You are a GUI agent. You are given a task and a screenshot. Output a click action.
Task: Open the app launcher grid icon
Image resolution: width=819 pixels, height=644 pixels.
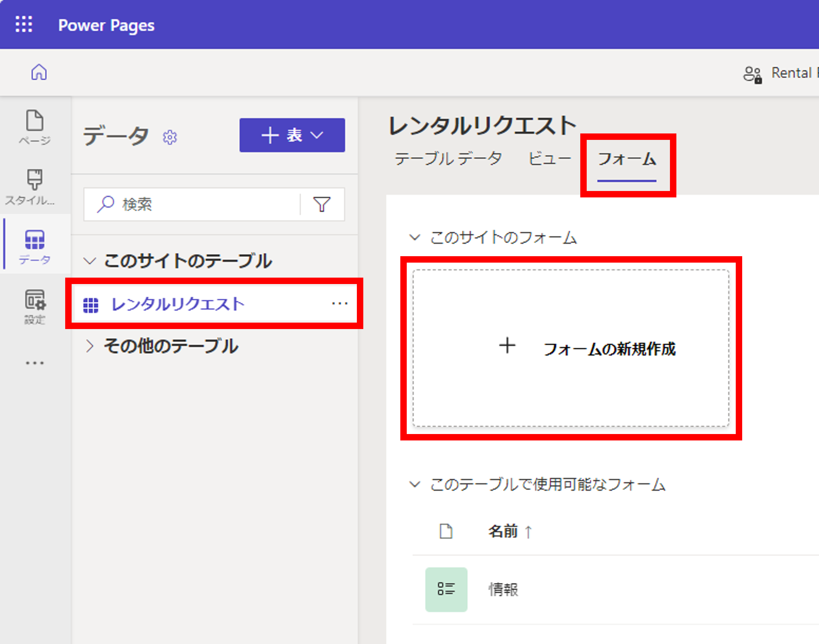click(23, 24)
